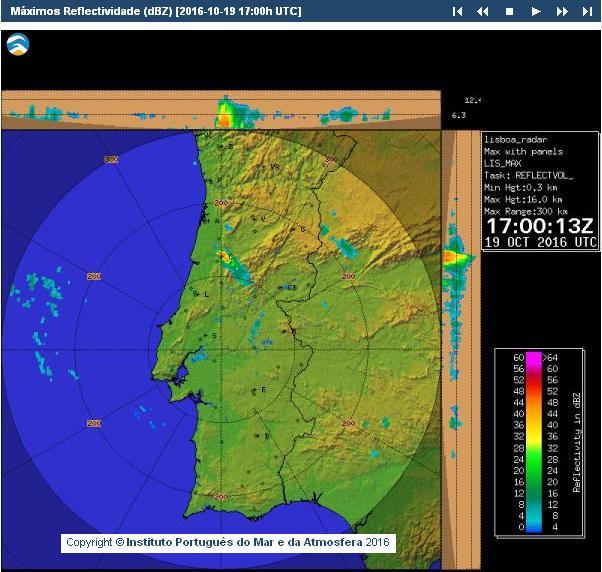Screen dimensions: 602x572
Task: Jump to first radar frame
Action: click(x=458, y=12)
